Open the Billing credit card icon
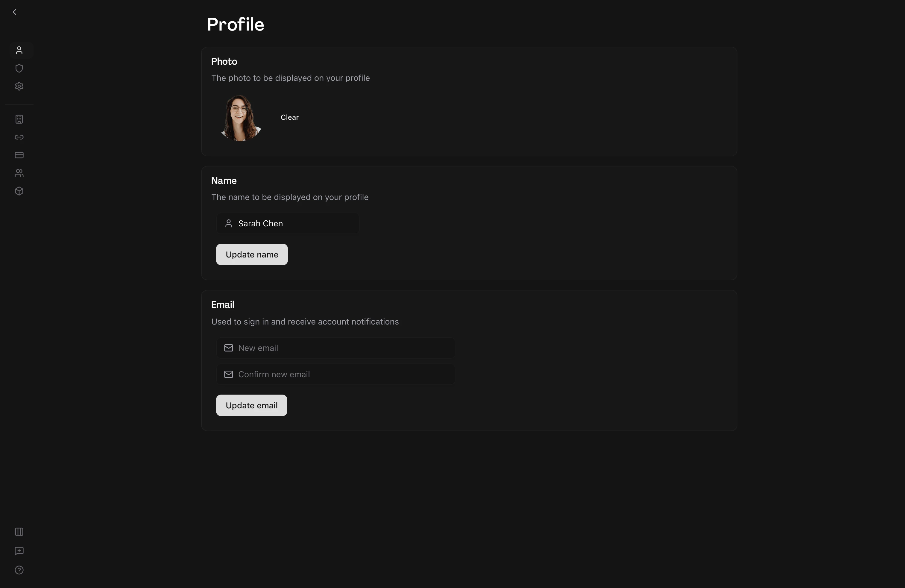This screenshot has width=905, height=588. (x=19, y=155)
